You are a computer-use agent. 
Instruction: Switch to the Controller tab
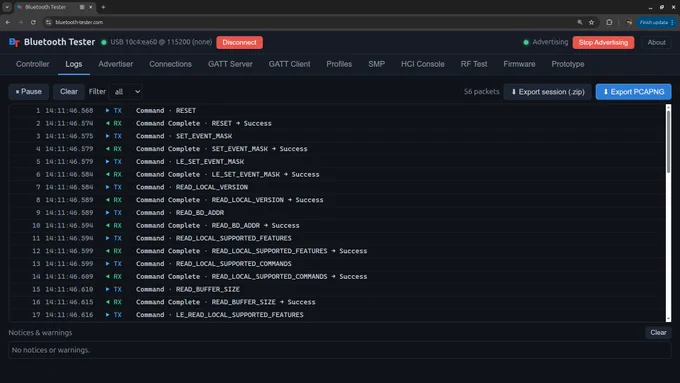click(33, 64)
